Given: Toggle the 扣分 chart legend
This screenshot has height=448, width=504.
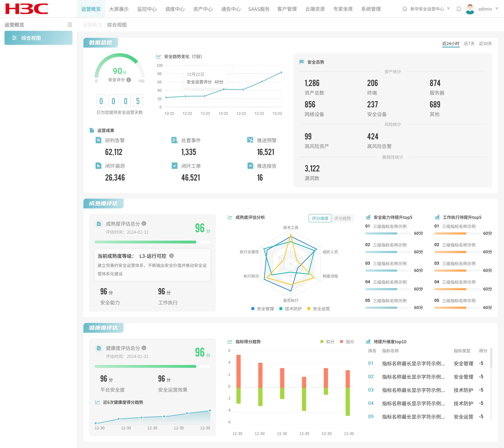Looking at the screenshot, I should [x=327, y=342].
